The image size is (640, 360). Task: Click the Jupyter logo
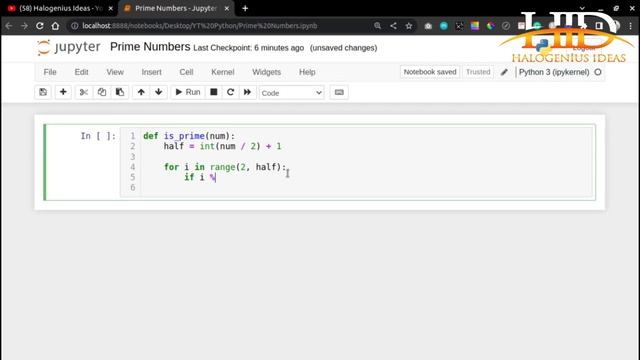68,47
